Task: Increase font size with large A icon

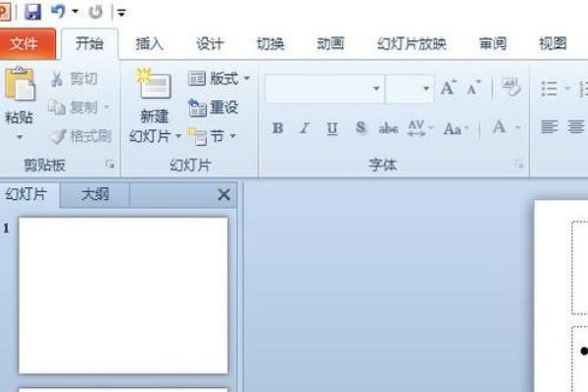Action: pos(448,88)
